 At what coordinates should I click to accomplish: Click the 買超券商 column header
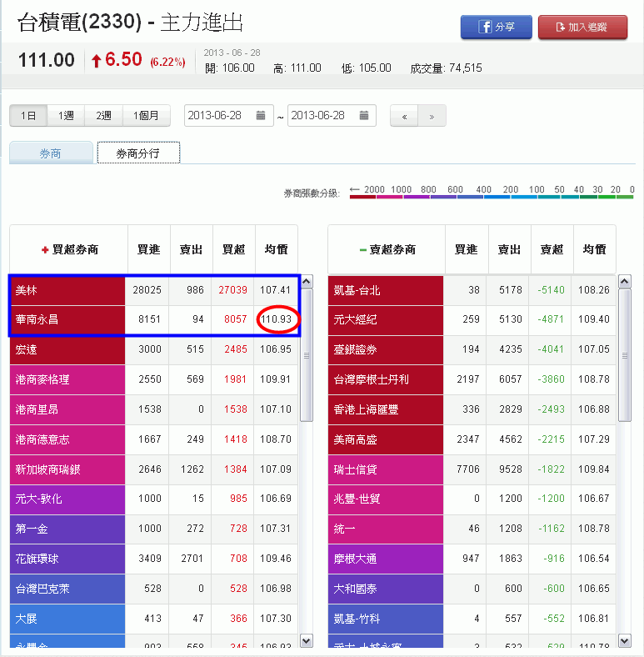click(69, 249)
